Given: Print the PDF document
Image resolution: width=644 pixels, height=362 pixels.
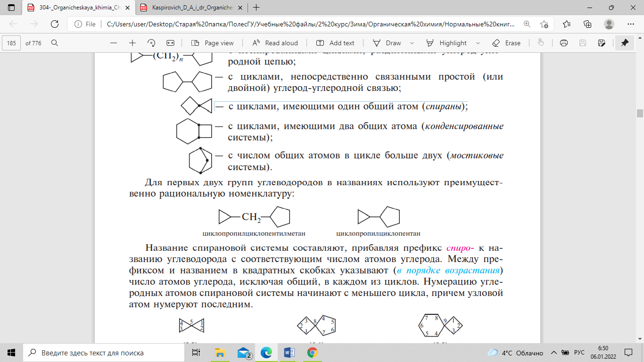Looking at the screenshot, I should [563, 43].
